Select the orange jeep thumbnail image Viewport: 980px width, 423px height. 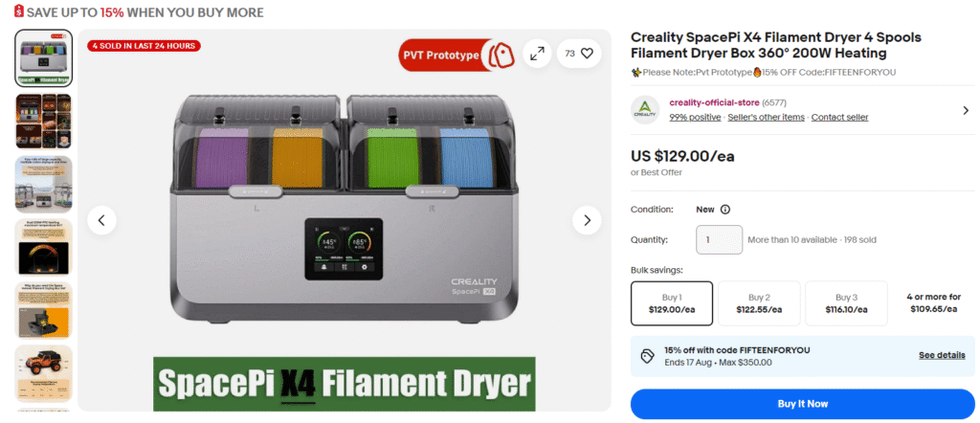point(44,373)
